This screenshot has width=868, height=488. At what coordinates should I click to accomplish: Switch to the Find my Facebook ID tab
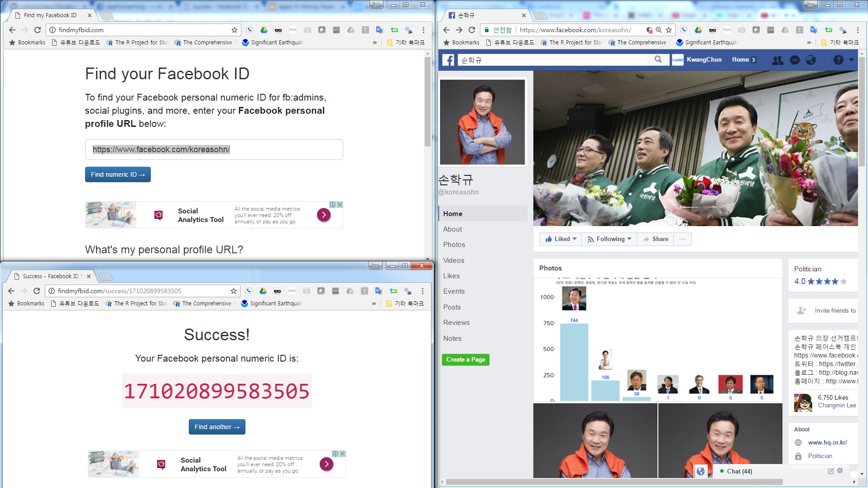(51, 15)
